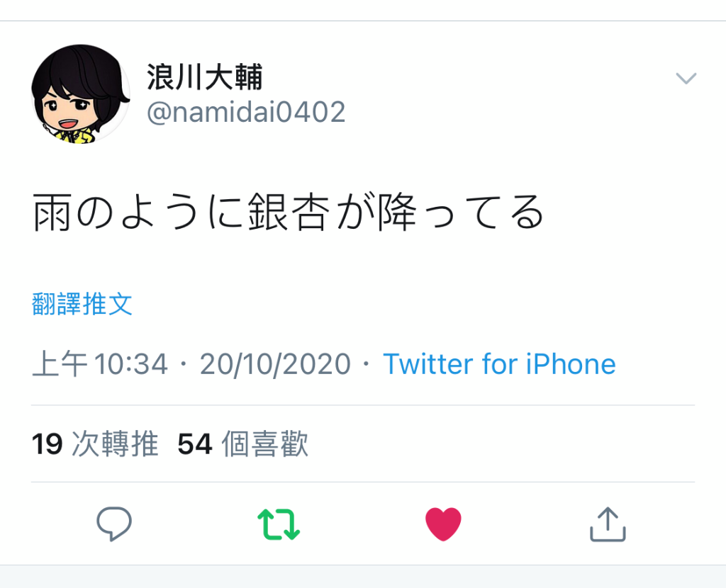
Task: Unlike the tweet via red heart
Action: pos(443,524)
